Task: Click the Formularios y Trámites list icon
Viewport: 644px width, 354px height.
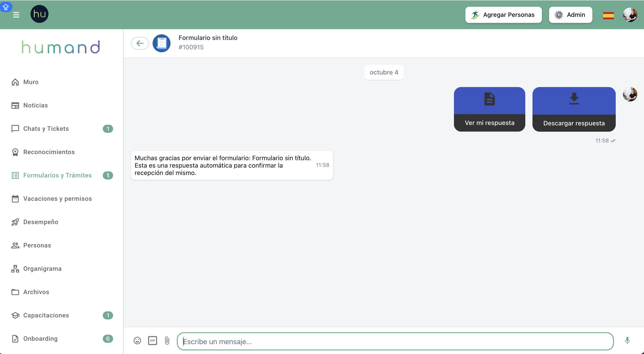Action: point(15,175)
